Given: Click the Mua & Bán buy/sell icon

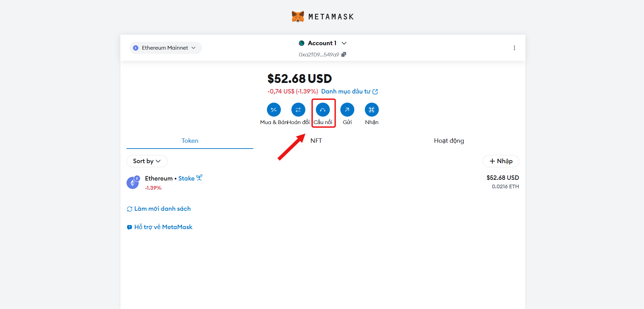Looking at the screenshot, I should pyautogui.click(x=274, y=110).
